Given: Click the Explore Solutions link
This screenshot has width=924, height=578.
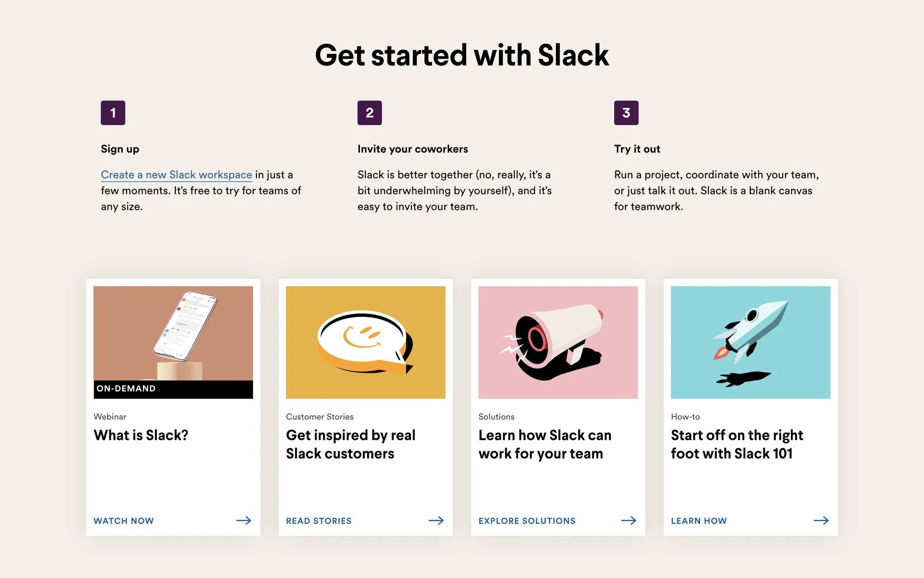Looking at the screenshot, I should pos(527,521).
